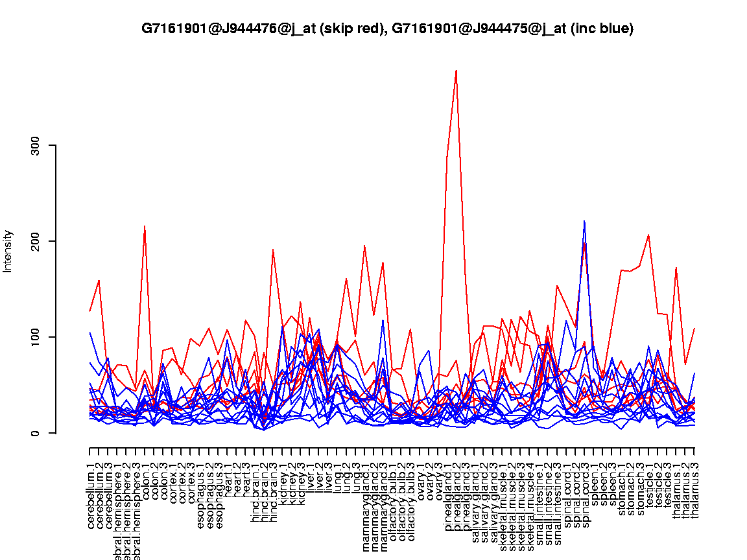Image resolution: width=747 pixels, height=560 pixels.
Task: Click the red peak above colon.1
Action: click(145, 226)
